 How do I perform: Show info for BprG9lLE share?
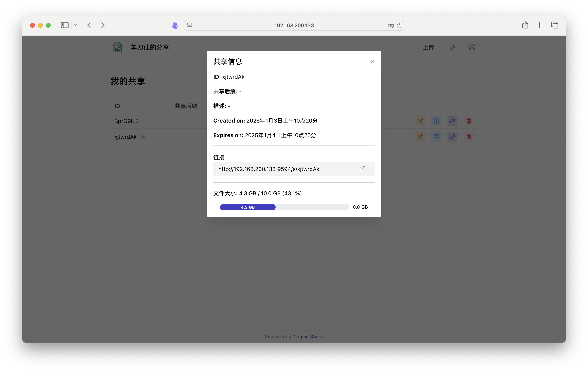436,121
